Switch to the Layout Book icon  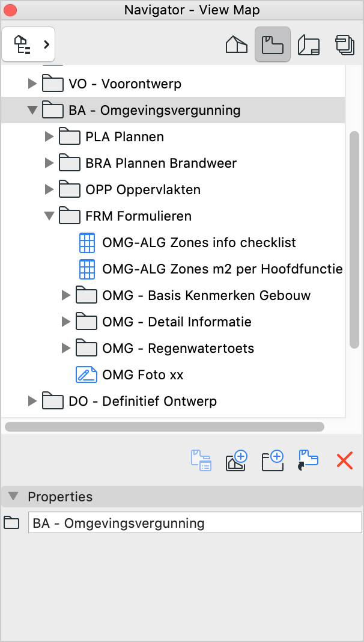(x=308, y=44)
